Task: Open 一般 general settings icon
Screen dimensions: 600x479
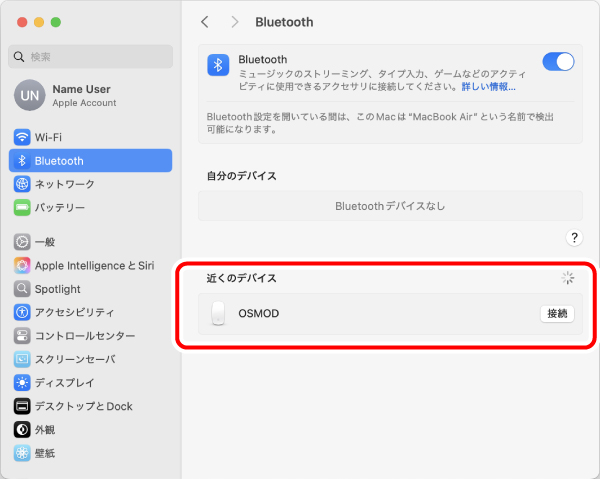Action: point(22,242)
